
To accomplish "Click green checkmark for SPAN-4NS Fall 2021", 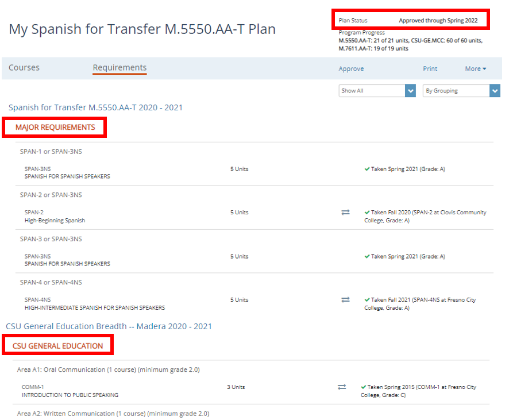I will (x=367, y=300).
